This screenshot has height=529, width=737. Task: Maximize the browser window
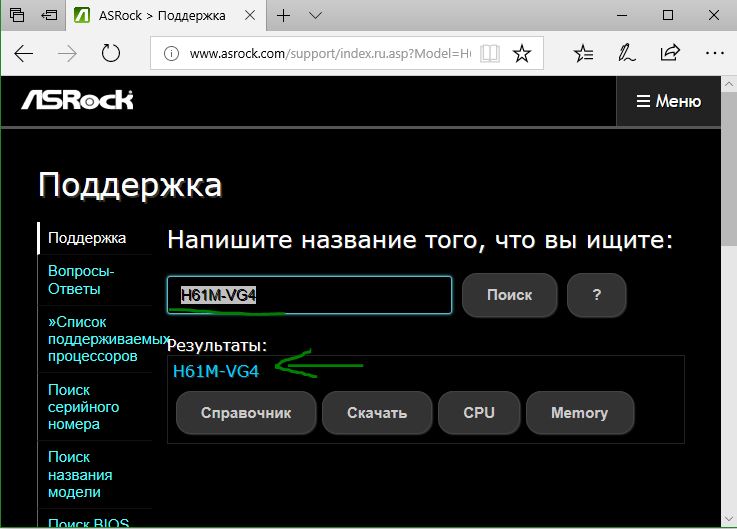click(668, 16)
